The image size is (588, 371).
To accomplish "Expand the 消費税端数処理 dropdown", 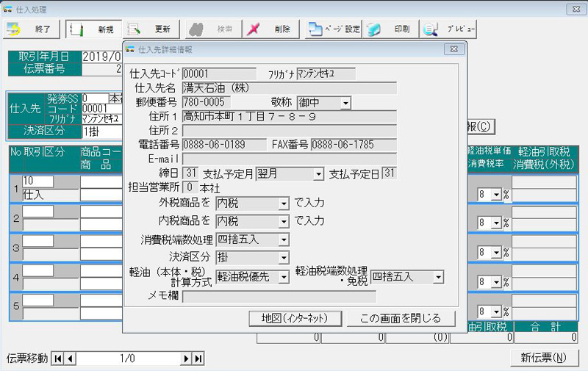I will coord(284,240).
